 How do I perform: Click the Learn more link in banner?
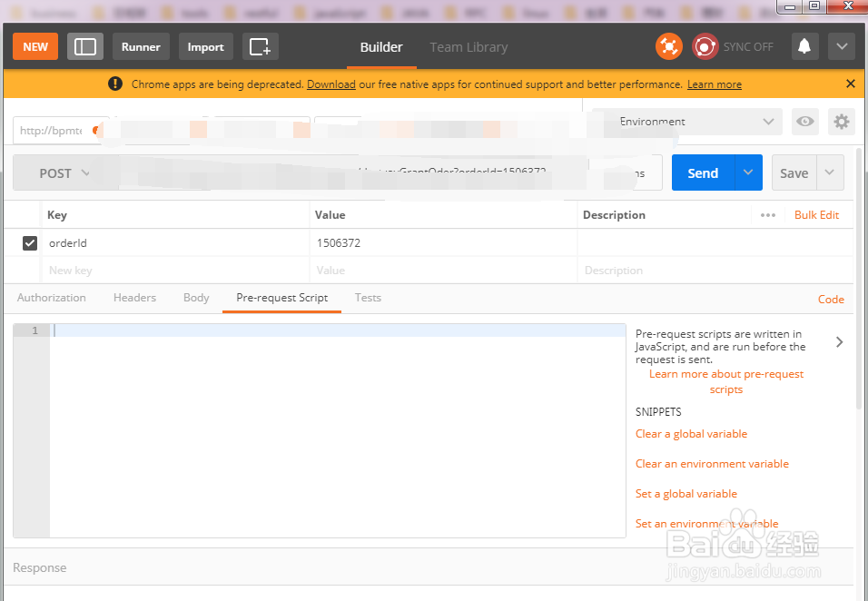point(715,84)
